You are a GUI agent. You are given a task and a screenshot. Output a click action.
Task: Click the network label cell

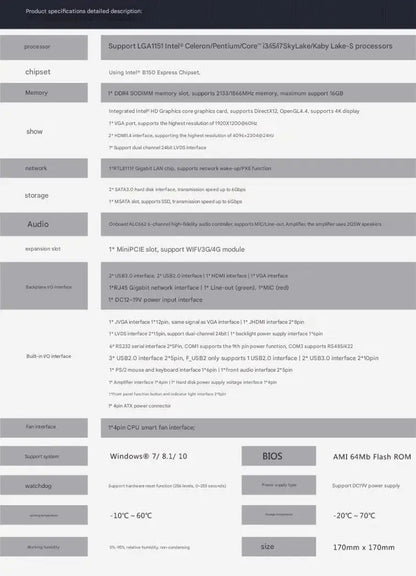pyautogui.click(x=44, y=168)
